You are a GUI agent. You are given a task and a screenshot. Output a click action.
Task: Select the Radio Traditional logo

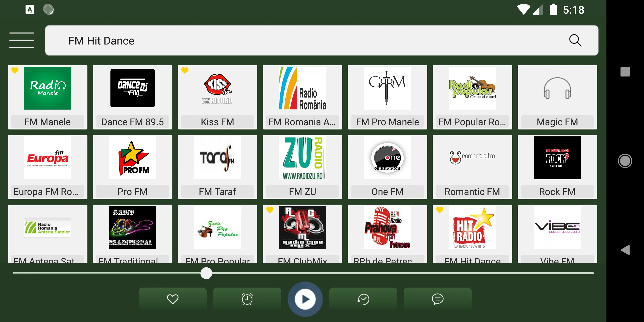tap(133, 227)
